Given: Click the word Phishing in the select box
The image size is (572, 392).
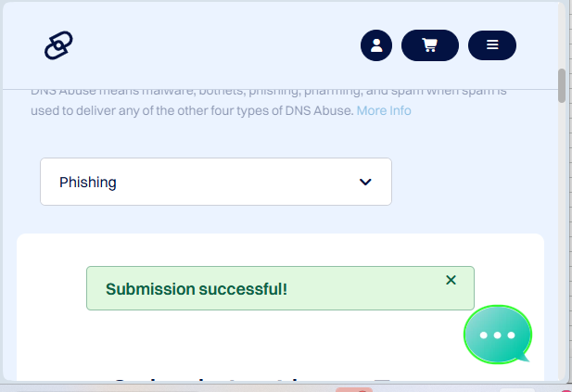Looking at the screenshot, I should pyautogui.click(x=88, y=183).
